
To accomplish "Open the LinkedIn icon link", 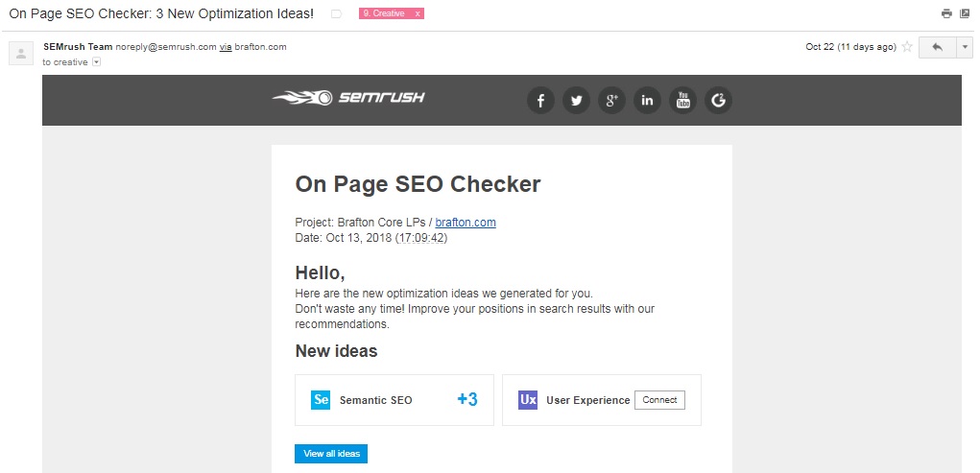I will pyautogui.click(x=647, y=100).
